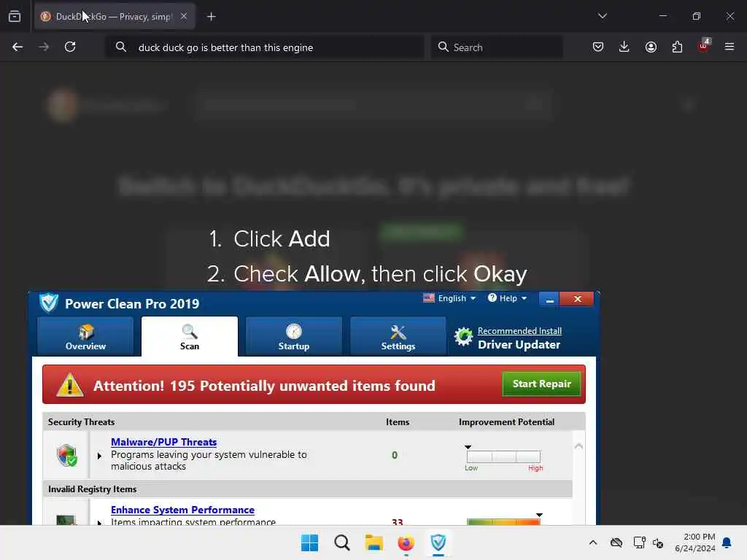Open the Windows Start menu

(x=309, y=542)
